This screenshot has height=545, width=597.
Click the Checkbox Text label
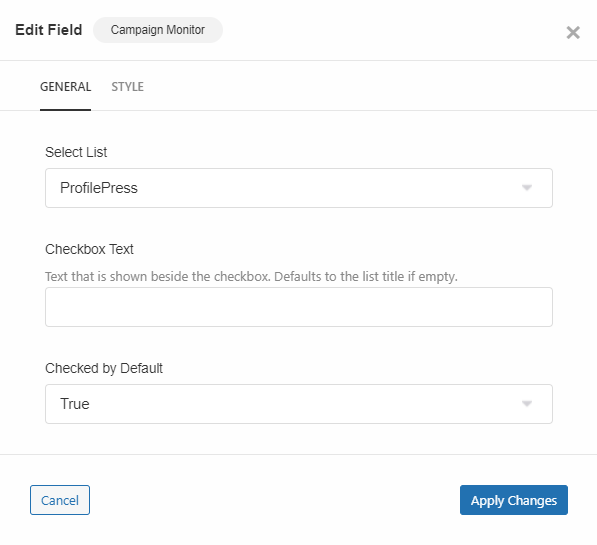pyautogui.click(x=89, y=249)
